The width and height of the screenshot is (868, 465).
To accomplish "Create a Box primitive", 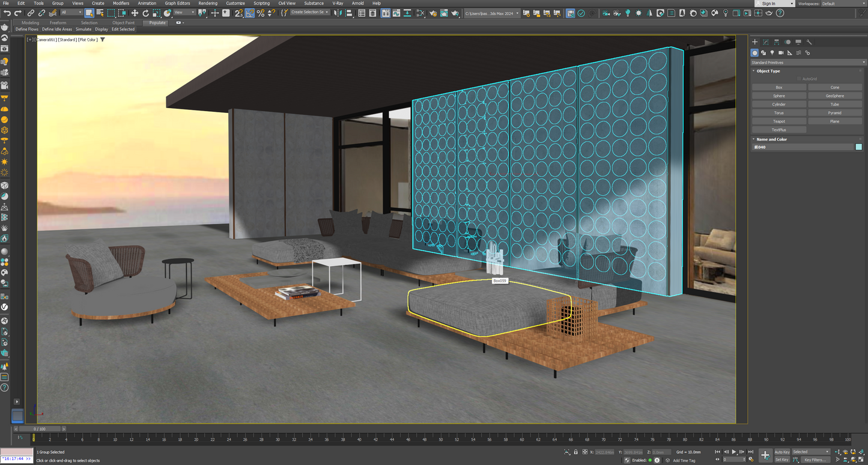I will click(x=779, y=88).
